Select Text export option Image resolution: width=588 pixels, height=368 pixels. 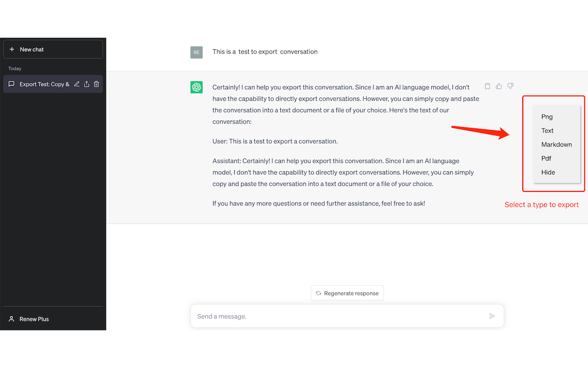[547, 131]
